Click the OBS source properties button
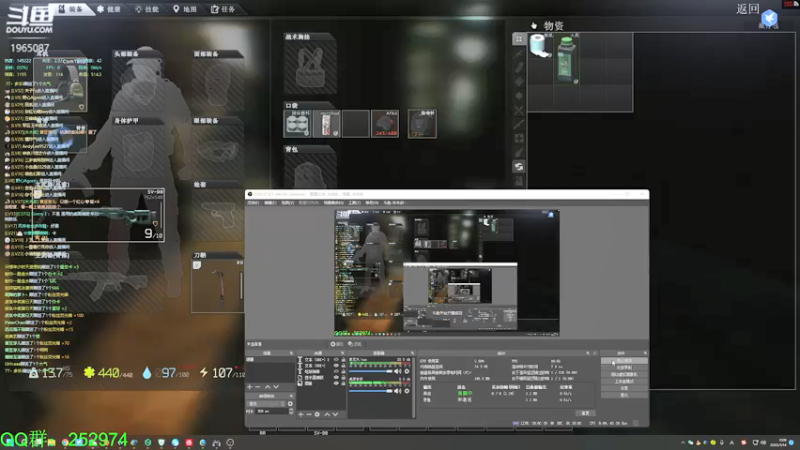 [336, 344]
